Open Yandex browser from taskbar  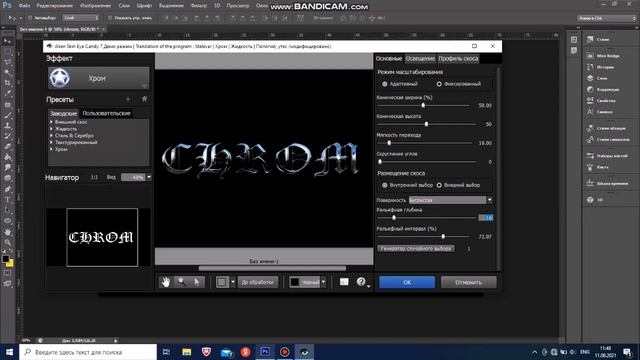(245, 351)
